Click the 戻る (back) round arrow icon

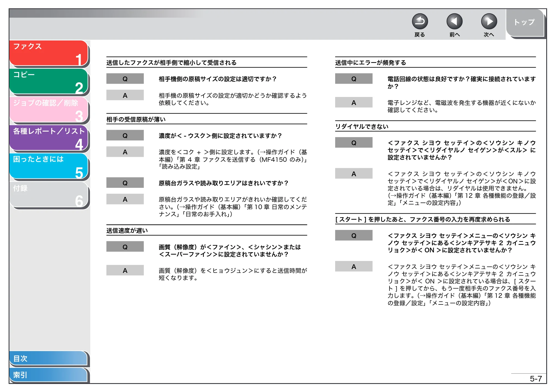coord(420,21)
